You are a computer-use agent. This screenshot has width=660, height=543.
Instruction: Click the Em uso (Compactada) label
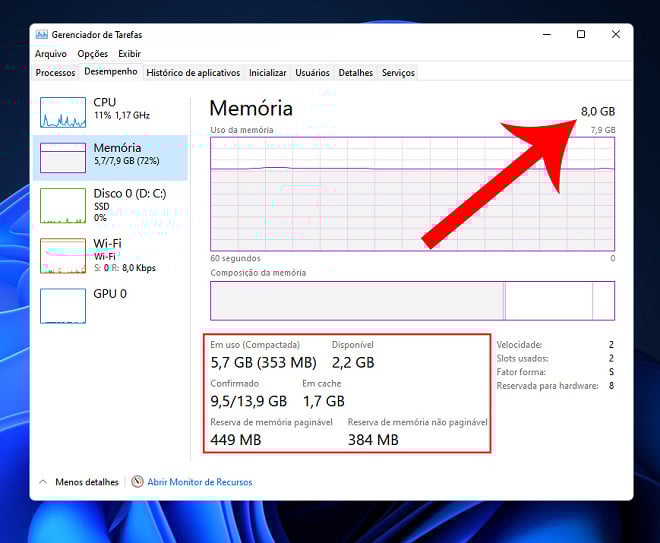pos(255,345)
